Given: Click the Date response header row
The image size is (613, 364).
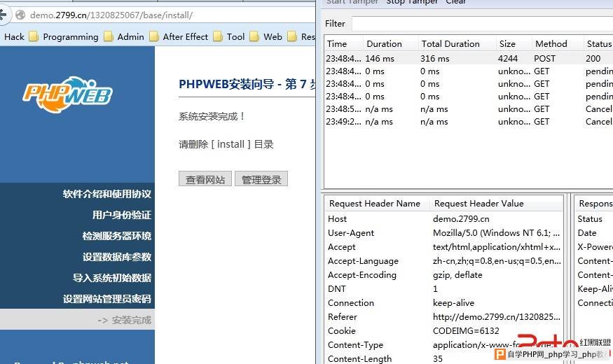Looking at the screenshot, I should click(594, 233).
